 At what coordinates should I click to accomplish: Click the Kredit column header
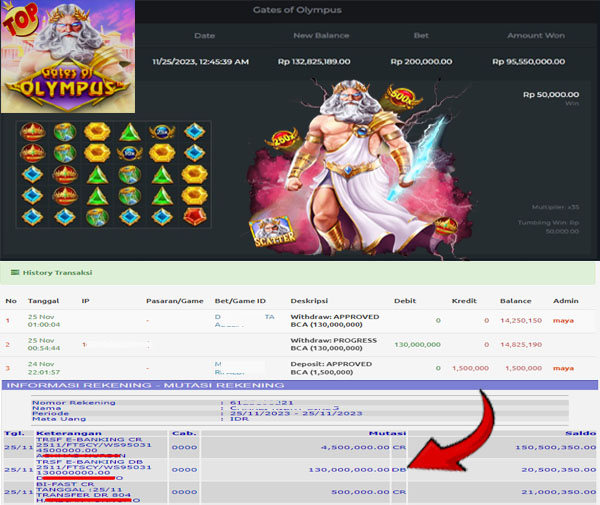464,301
